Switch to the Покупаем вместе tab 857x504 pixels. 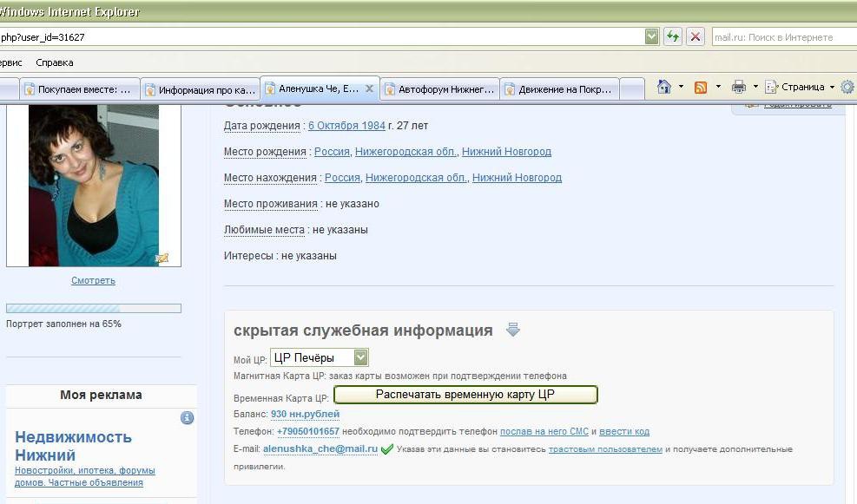point(79,89)
